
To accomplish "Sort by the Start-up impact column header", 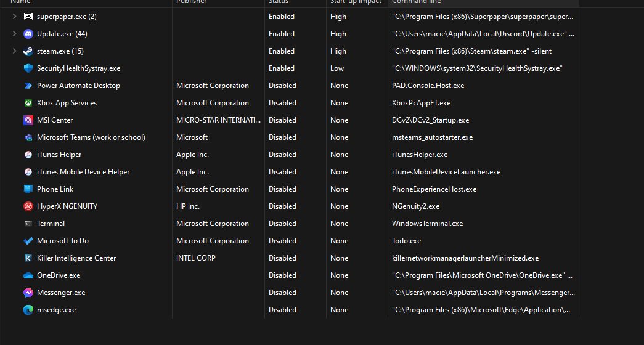I will point(354,2).
